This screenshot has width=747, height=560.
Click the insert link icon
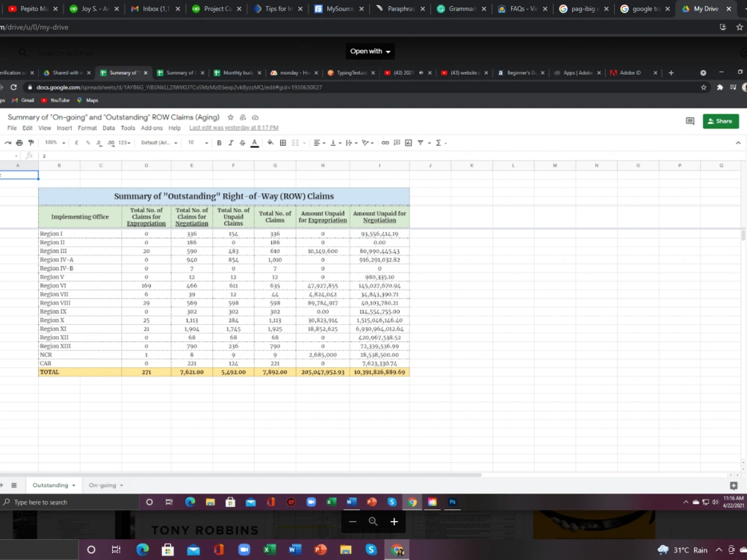(x=385, y=143)
